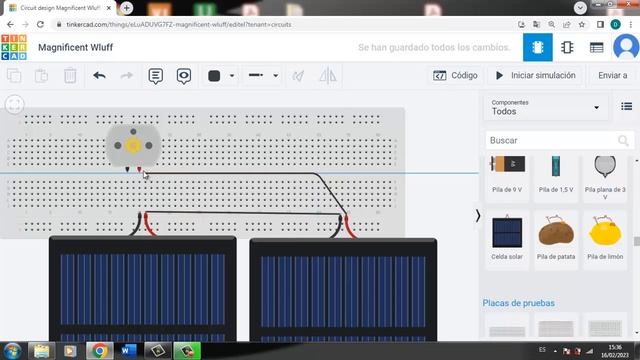Image resolution: width=640 pixels, height=360 pixels.
Task: Click the Rotate tool icon
Action: tap(298, 76)
